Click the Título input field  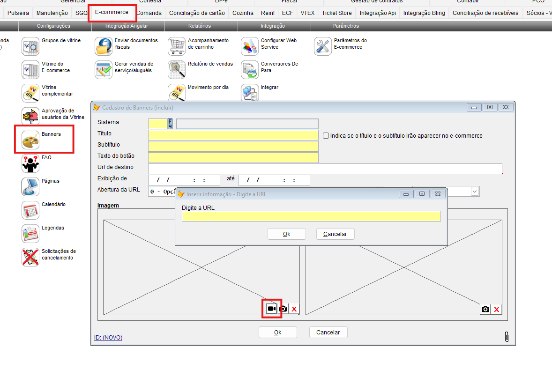(x=233, y=135)
